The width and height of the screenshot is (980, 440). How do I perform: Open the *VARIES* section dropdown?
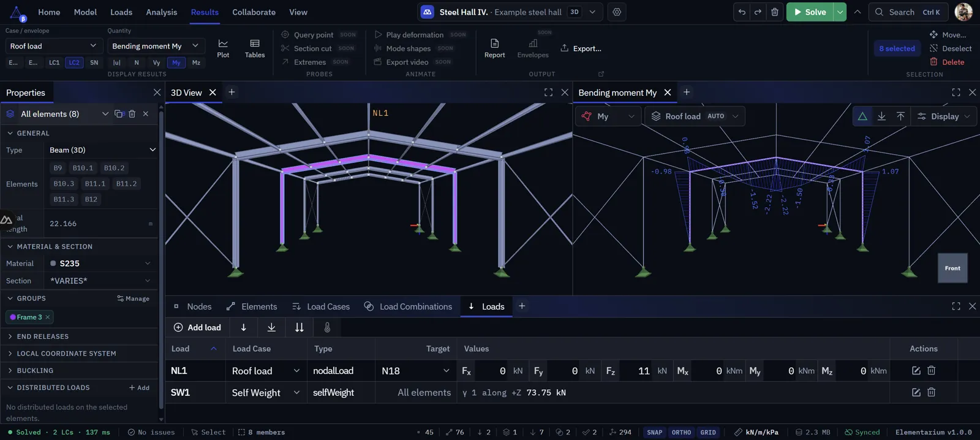(x=100, y=281)
